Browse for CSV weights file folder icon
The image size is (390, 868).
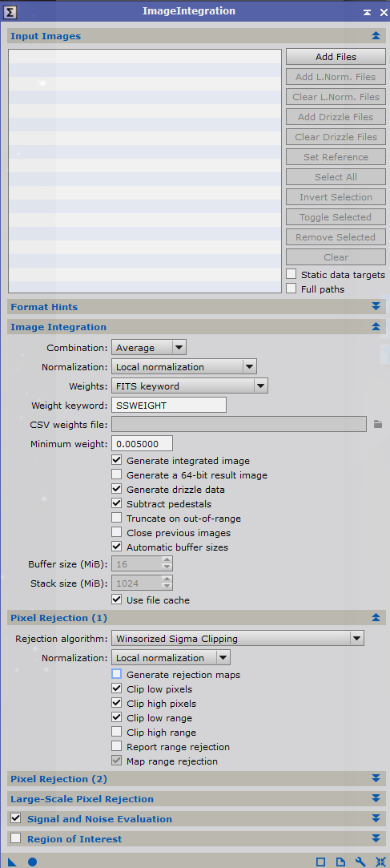coord(378,424)
